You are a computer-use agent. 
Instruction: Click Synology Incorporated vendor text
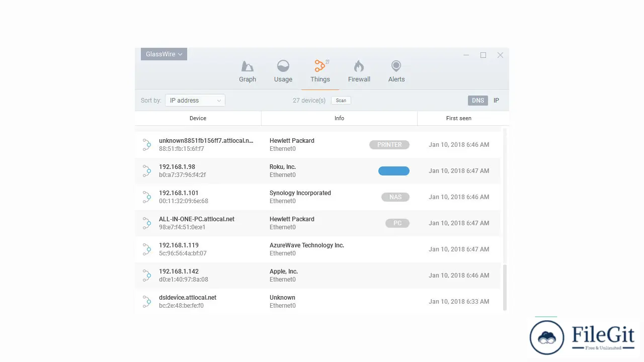tap(300, 193)
